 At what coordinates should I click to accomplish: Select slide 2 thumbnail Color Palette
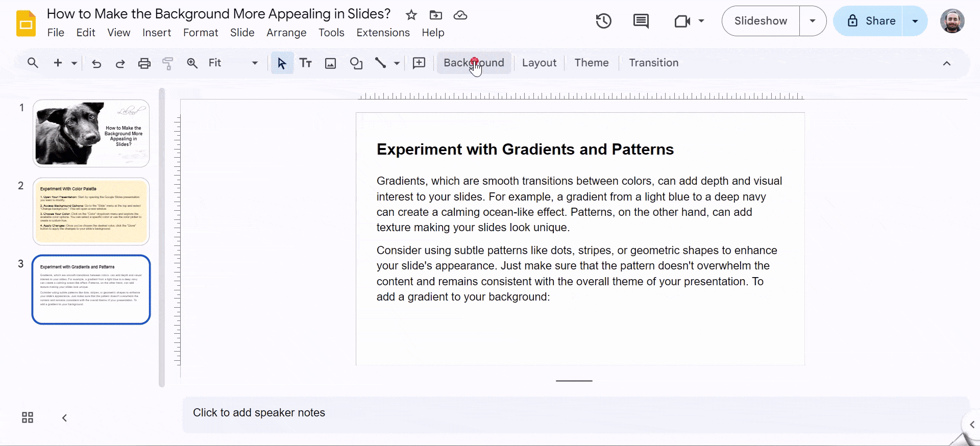coord(91,211)
